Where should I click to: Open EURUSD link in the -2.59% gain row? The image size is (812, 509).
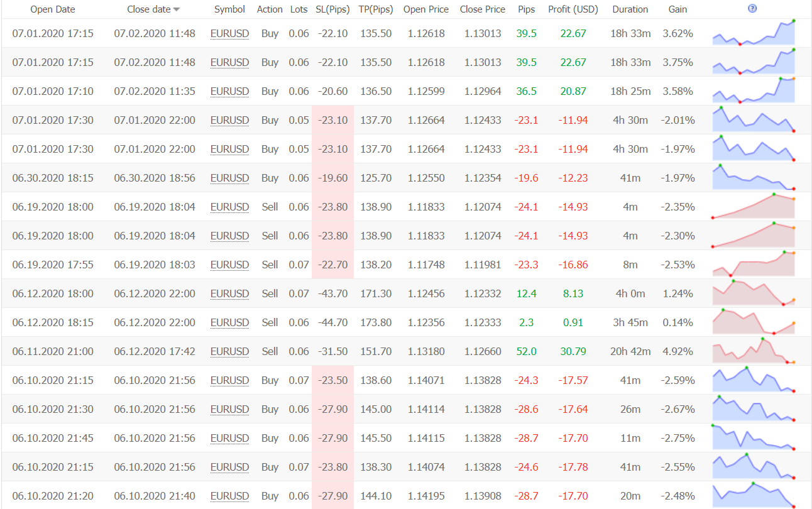tap(229, 380)
